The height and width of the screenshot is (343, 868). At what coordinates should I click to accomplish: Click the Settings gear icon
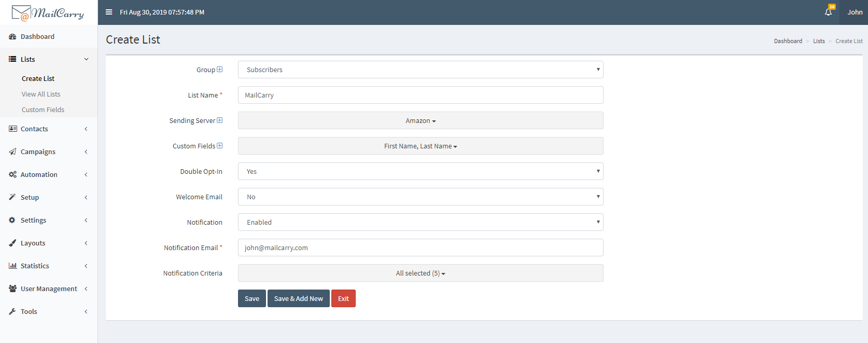click(x=12, y=220)
